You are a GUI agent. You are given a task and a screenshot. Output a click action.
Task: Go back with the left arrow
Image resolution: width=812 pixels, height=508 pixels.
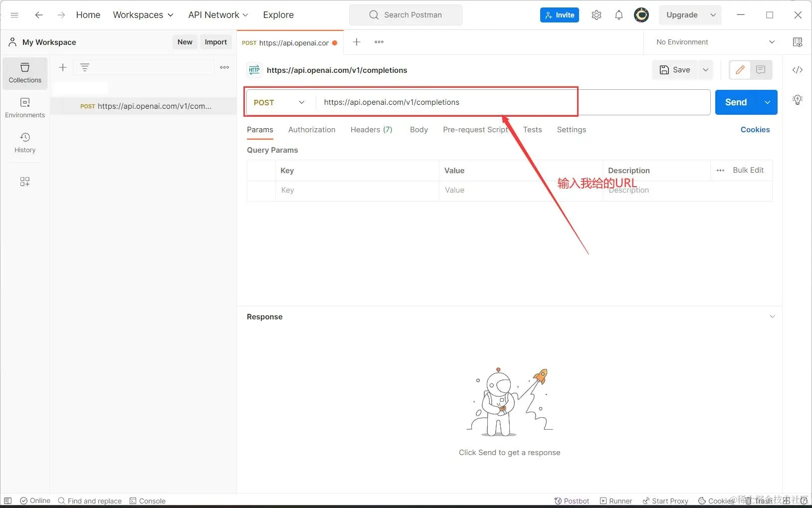pyautogui.click(x=39, y=15)
